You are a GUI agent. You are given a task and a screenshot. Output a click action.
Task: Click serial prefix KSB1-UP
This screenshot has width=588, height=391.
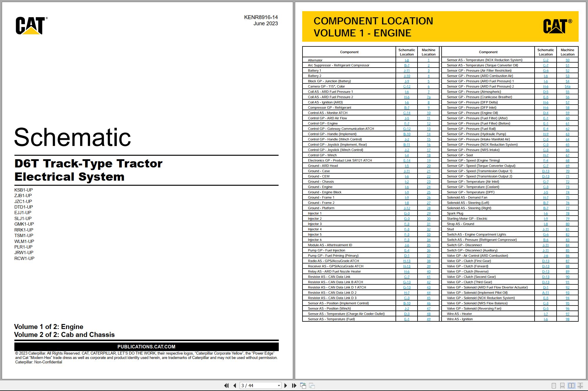pos(23,190)
